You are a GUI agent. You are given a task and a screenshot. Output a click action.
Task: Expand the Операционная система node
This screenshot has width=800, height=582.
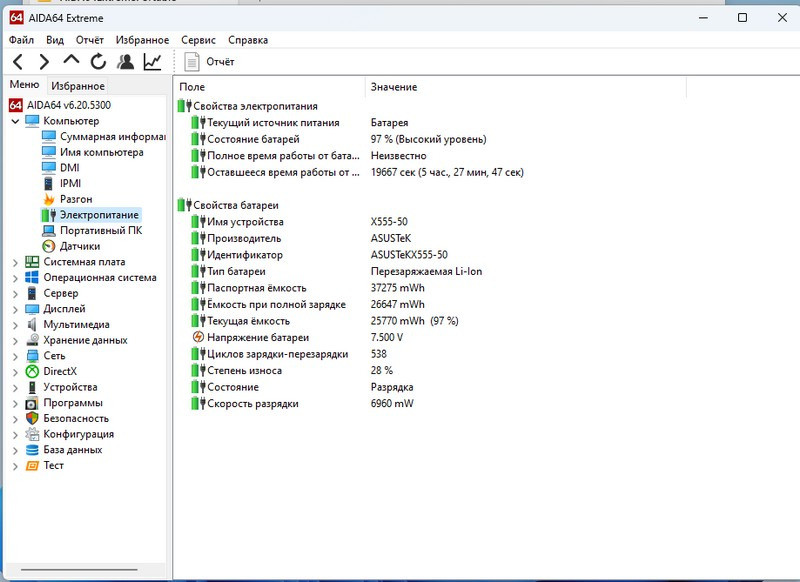[15, 278]
